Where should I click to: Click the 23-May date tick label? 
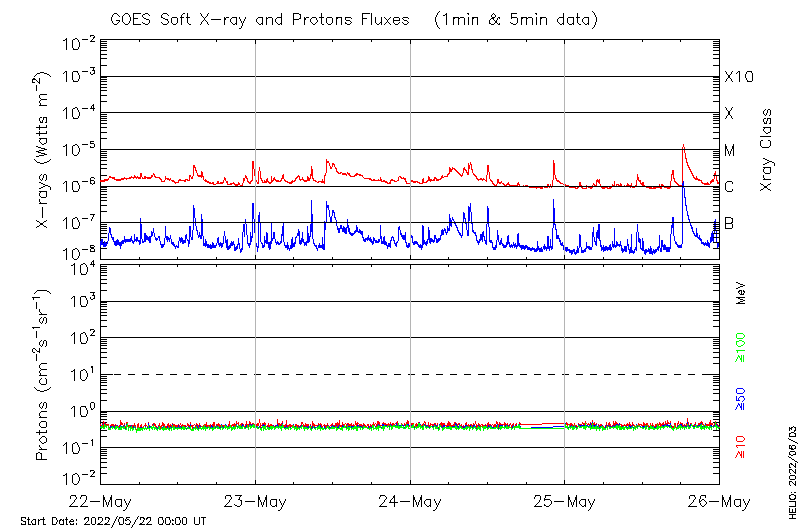pyautogui.click(x=256, y=502)
